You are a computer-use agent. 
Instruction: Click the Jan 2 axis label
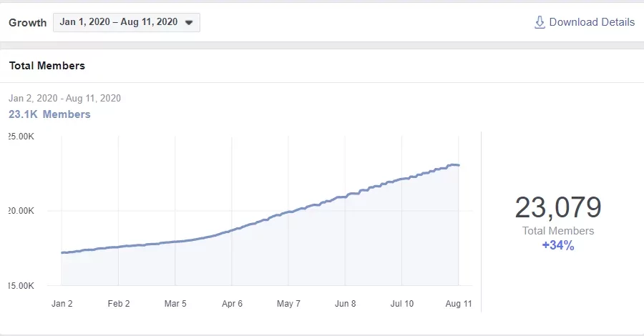point(62,304)
